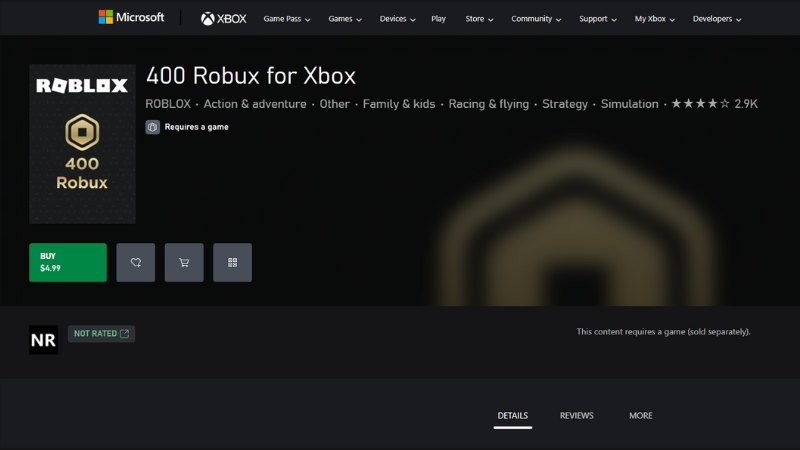Screen dimensions: 800x450
Task: Open Family & kids category
Action: pos(399,104)
